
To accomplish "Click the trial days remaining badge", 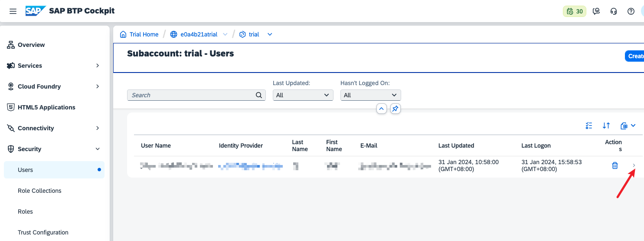I will click(574, 11).
